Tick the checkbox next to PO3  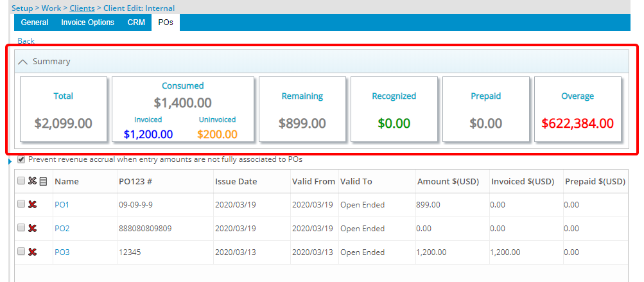click(21, 251)
